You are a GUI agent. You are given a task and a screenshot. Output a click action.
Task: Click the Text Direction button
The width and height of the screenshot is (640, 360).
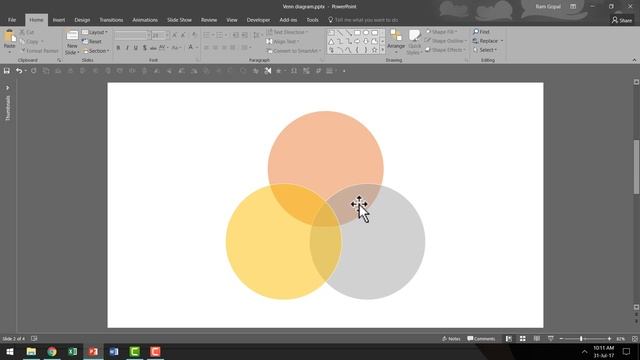click(287, 32)
